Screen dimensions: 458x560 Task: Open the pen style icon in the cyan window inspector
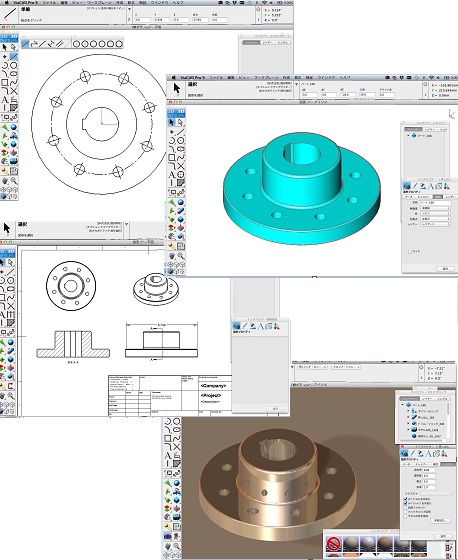(x=414, y=186)
